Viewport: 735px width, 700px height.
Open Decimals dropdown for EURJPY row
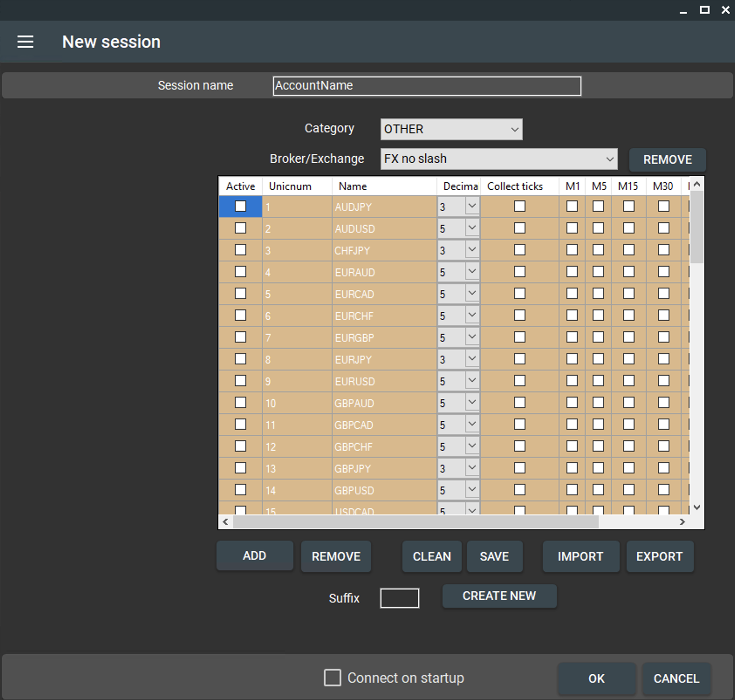pyautogui.click(x=472, y=359)
